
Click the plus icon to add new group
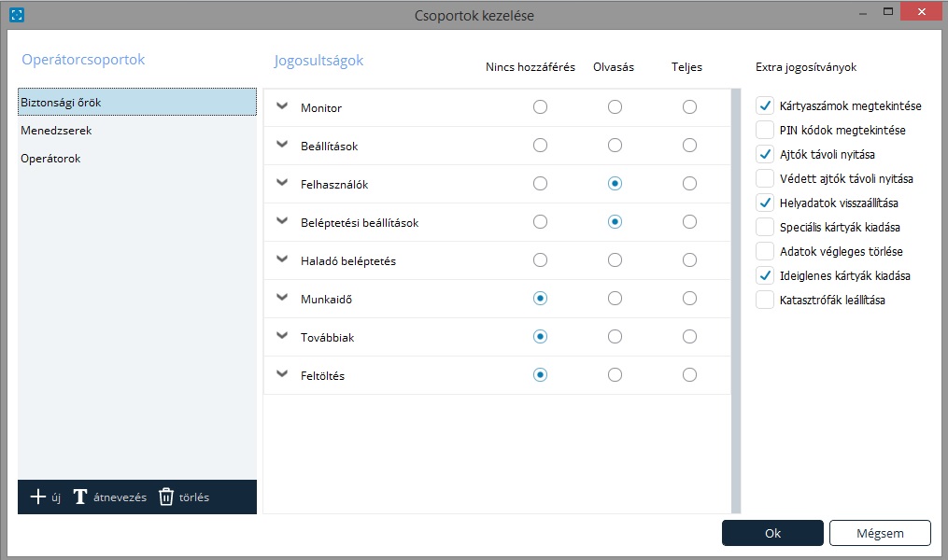[x=38, y=497]
